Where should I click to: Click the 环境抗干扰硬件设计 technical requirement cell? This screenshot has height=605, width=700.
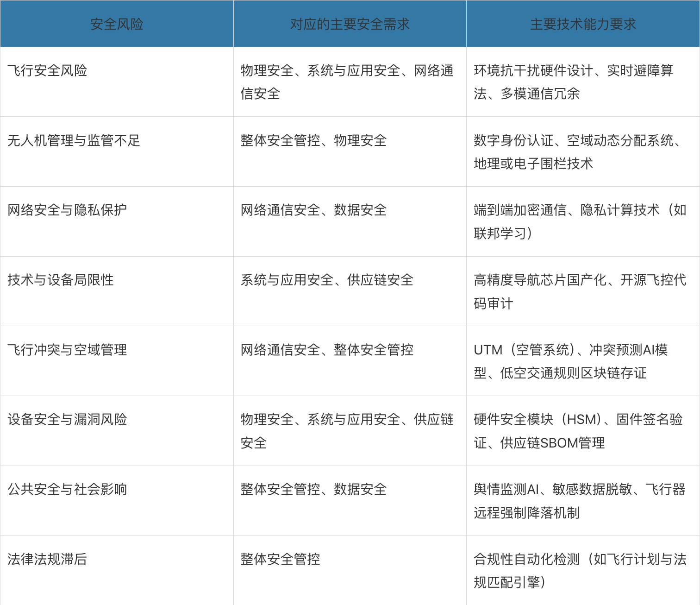coord(573,82)
